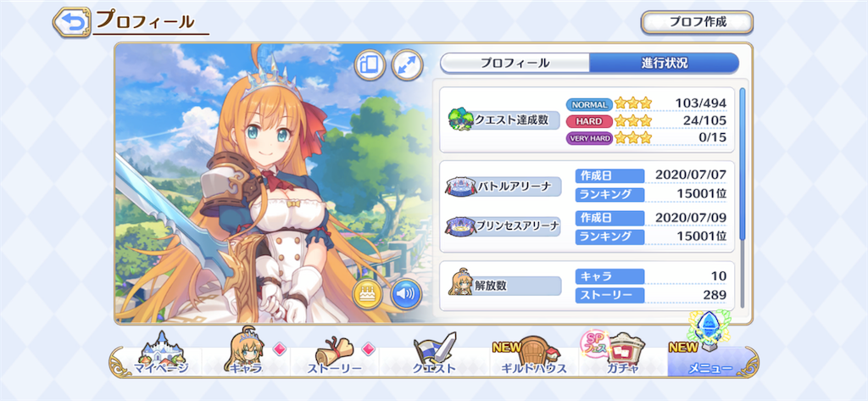The image size is (868, 401).
Task: Tap the 解放数 row label
Action: tap(505, 285)
